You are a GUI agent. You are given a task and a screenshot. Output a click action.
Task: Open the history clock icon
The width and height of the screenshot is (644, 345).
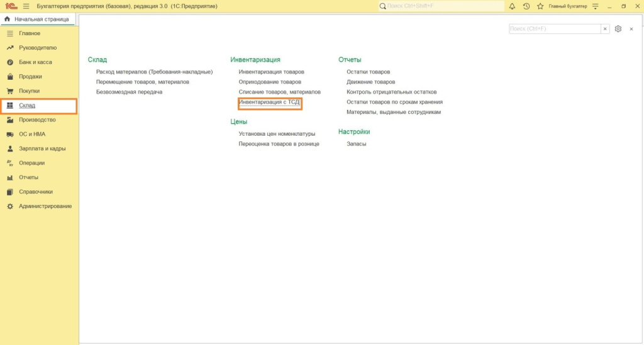click(x=526, y=6)
